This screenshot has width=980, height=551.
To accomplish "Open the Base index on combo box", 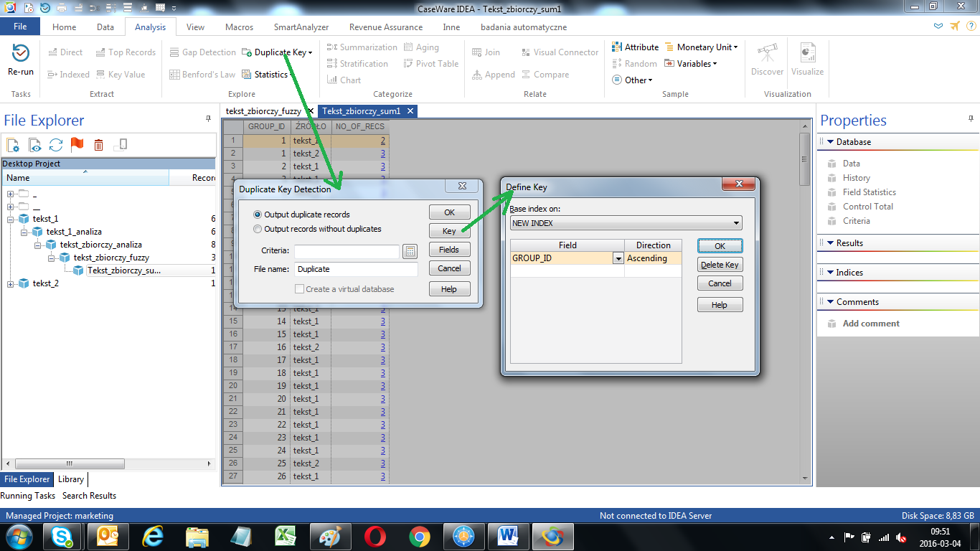I will click(626, 223).
